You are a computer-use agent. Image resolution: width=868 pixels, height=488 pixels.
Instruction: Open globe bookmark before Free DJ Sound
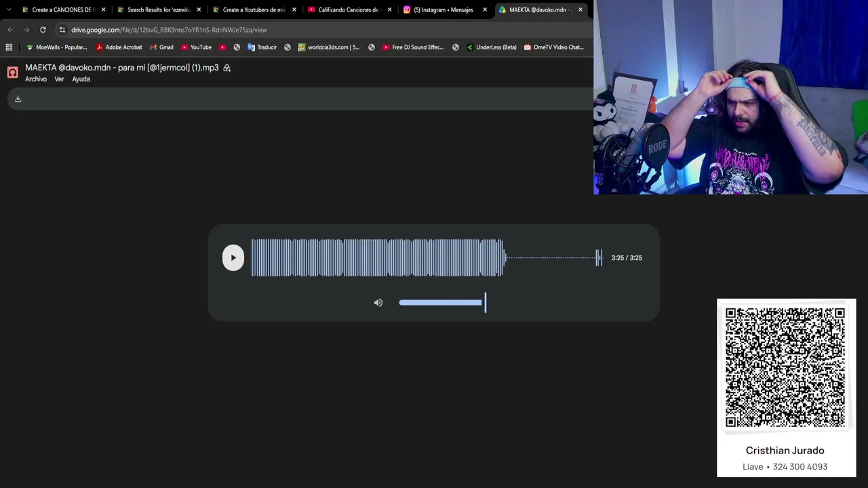click(x=372, y=47)
